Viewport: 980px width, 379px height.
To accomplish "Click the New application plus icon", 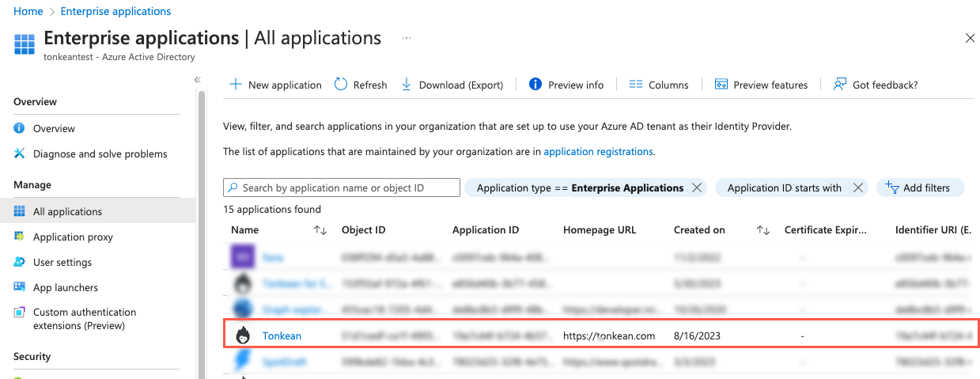I will pos(235,85).
